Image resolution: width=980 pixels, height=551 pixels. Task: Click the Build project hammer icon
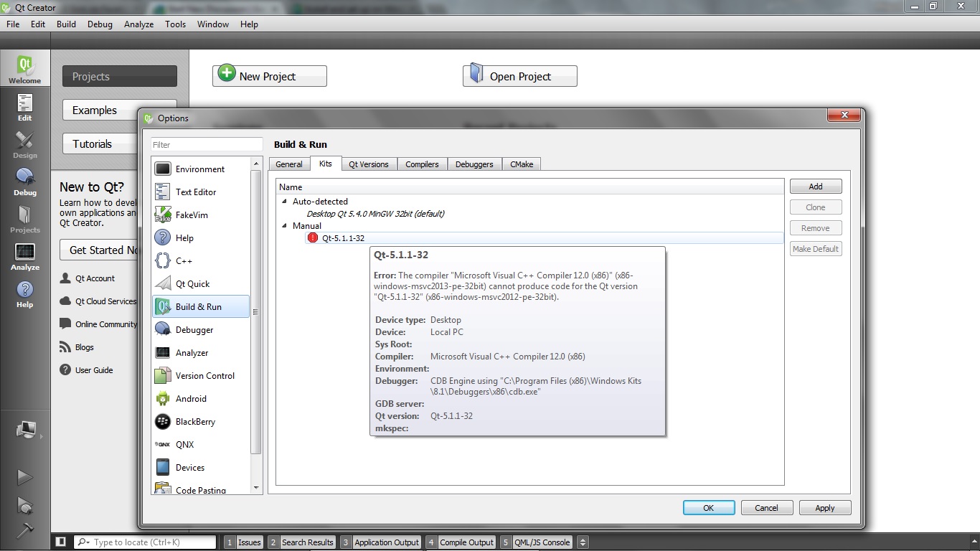[25, 530]
